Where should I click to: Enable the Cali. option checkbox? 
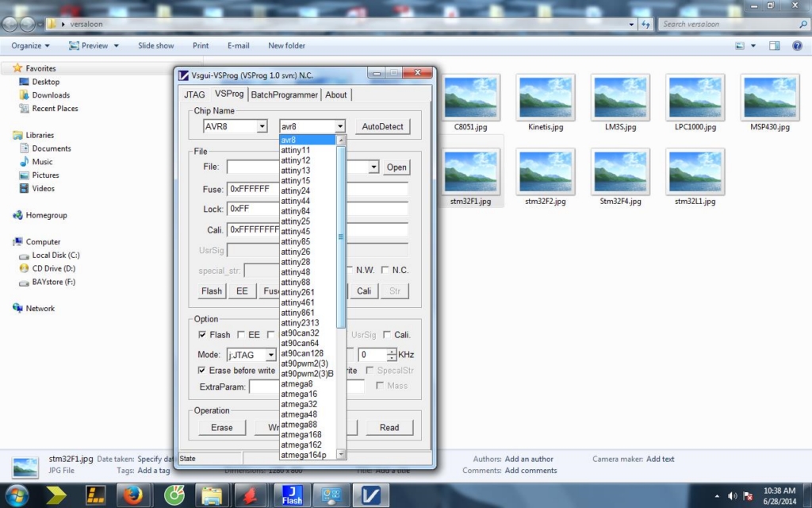[387, 335]
